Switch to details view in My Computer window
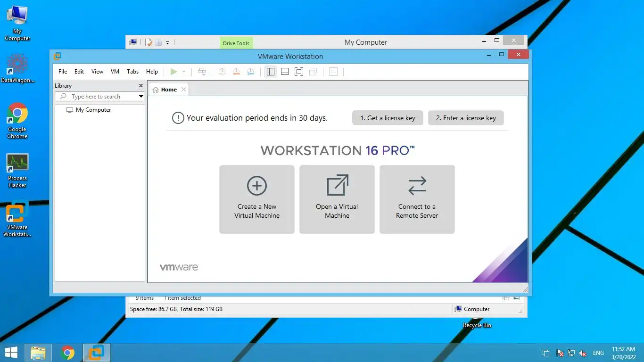The height and width of the screenshot is (362, 644). (506, 298)
